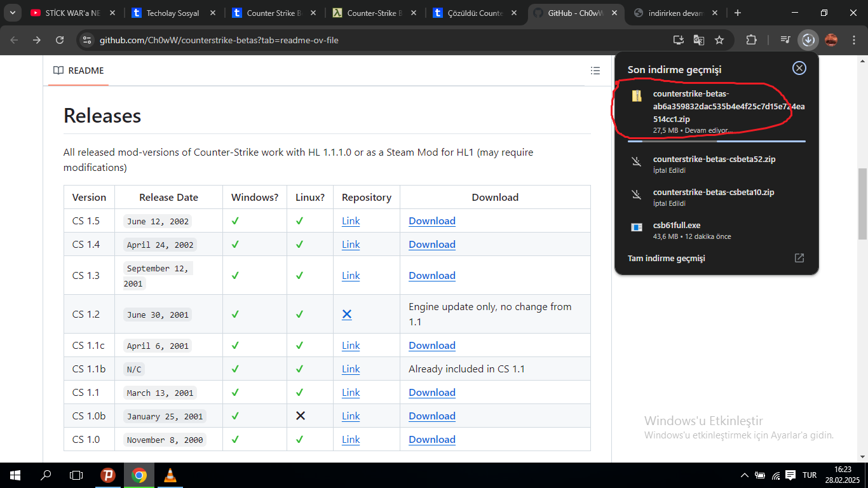Go forward to the next page
The width and height of the screenshot is (868, 488).
(x=37, y=40)
